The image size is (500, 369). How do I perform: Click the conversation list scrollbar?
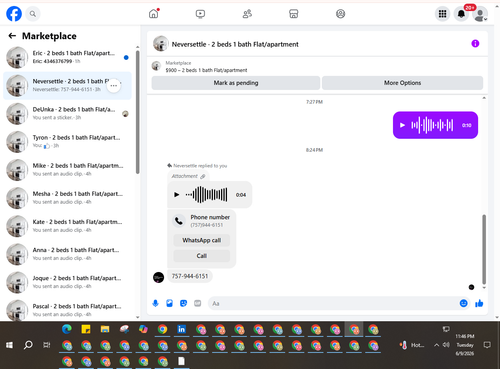[x=138, y=112]
